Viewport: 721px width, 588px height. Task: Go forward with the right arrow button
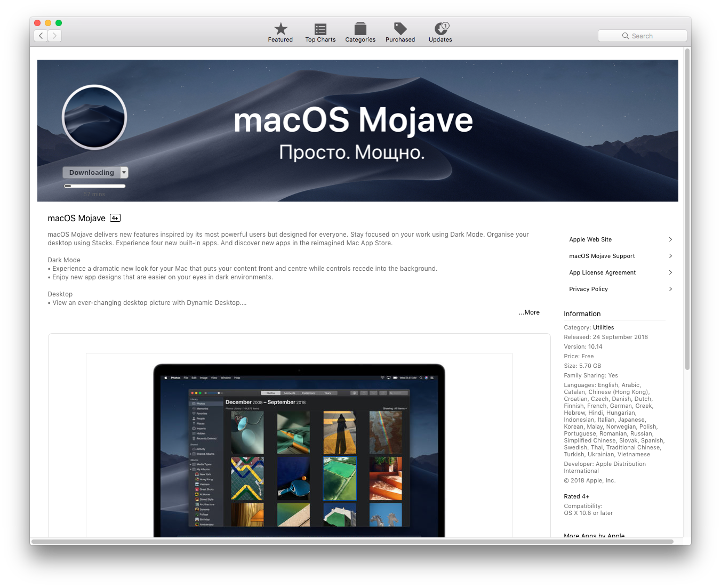[55, 36]
